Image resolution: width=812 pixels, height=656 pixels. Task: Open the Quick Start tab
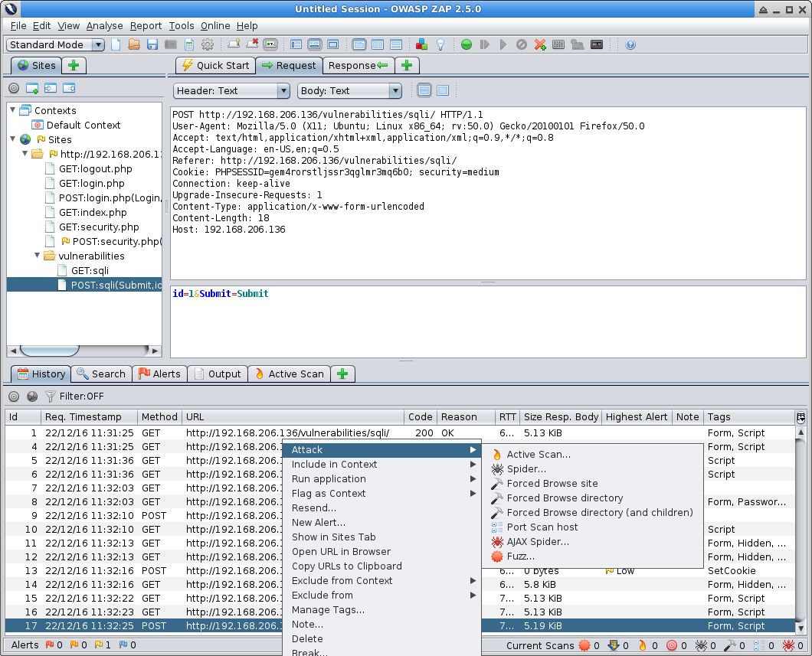tap(216, 65)
